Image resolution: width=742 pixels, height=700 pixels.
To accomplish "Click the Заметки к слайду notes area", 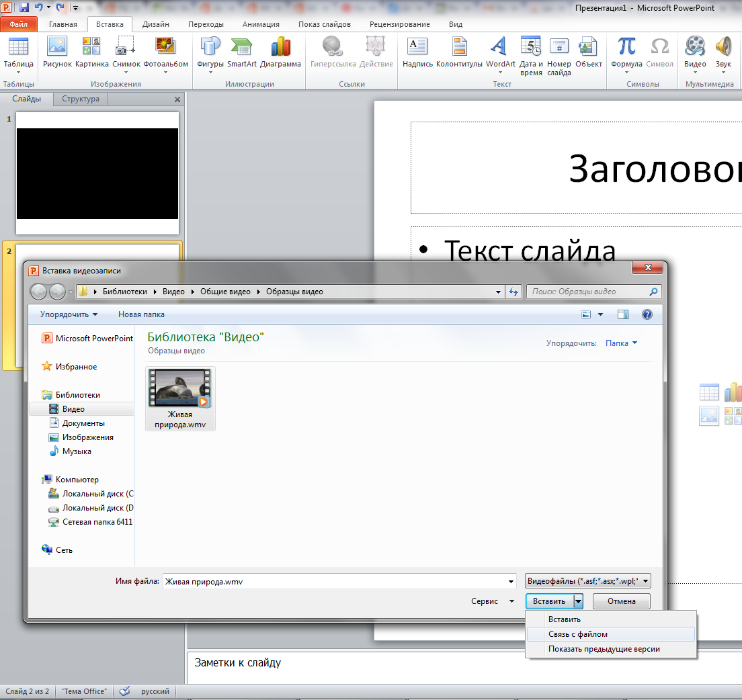I will pyautogui.click(x=464, y=667).
